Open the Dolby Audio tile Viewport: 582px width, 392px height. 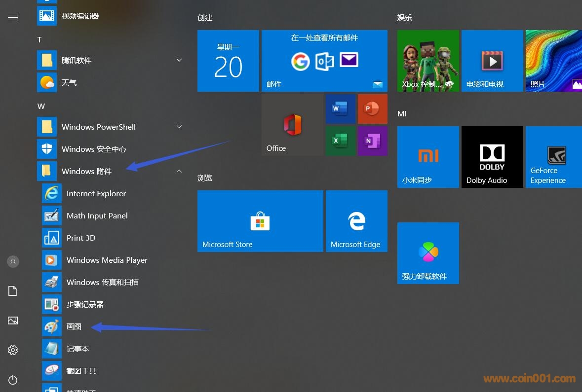tap(492, 157)
